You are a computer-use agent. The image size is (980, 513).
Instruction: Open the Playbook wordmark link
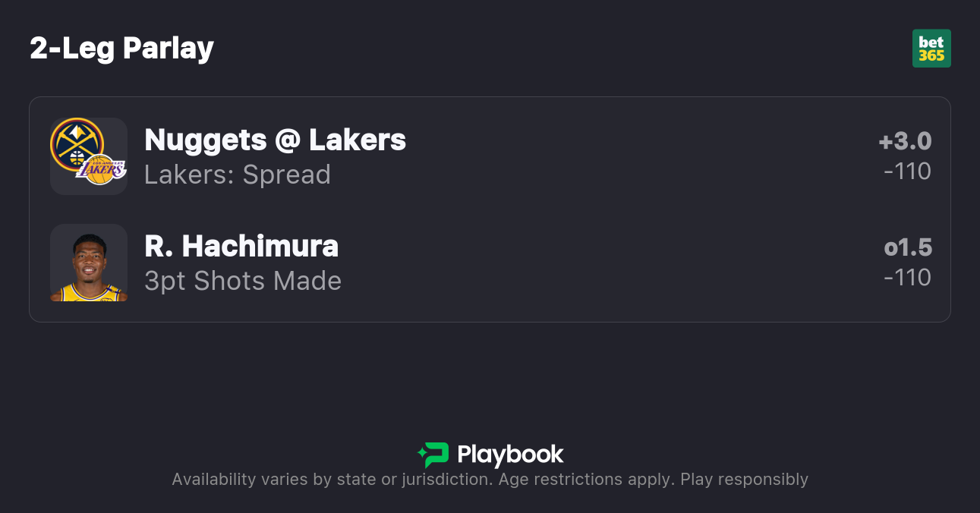coord(510,455)
